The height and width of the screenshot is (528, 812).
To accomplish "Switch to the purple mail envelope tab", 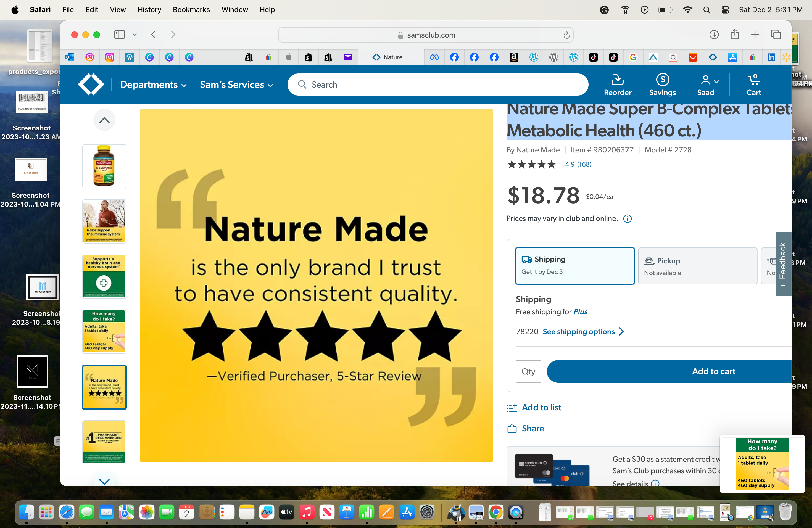I will point(348,57).
